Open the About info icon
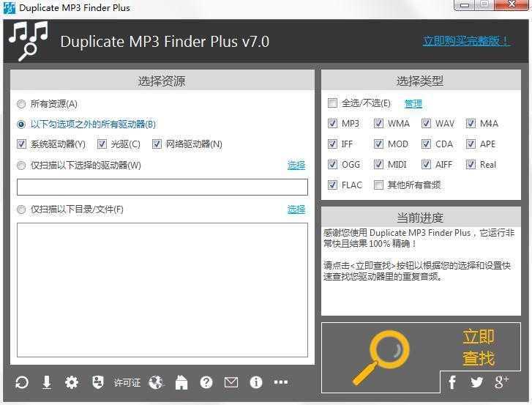Viewport: 532px width, 405px height. (256, 382)
